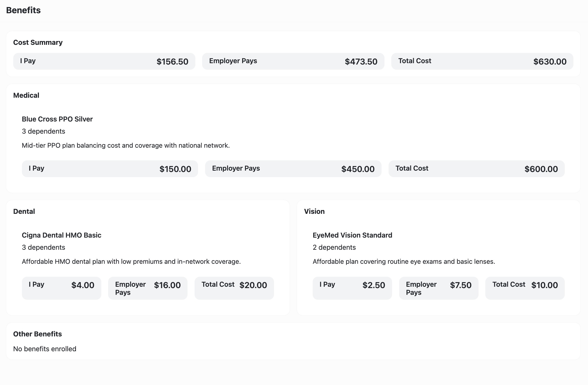This screenshot has height=385, width=588.
Task: Click the Employer Pays $473.50 summary chip
Action: click(x=293, y=61)
